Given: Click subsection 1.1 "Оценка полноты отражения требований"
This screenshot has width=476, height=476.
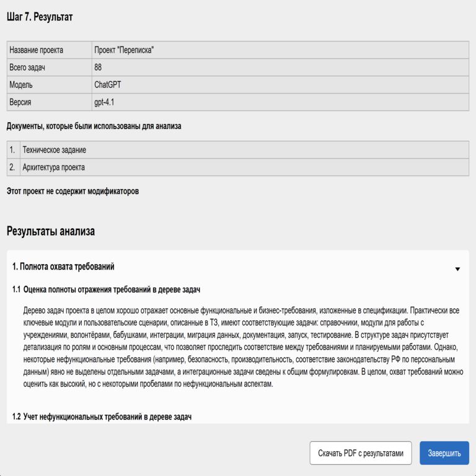Looking at the screenshot, I should 111,289.
